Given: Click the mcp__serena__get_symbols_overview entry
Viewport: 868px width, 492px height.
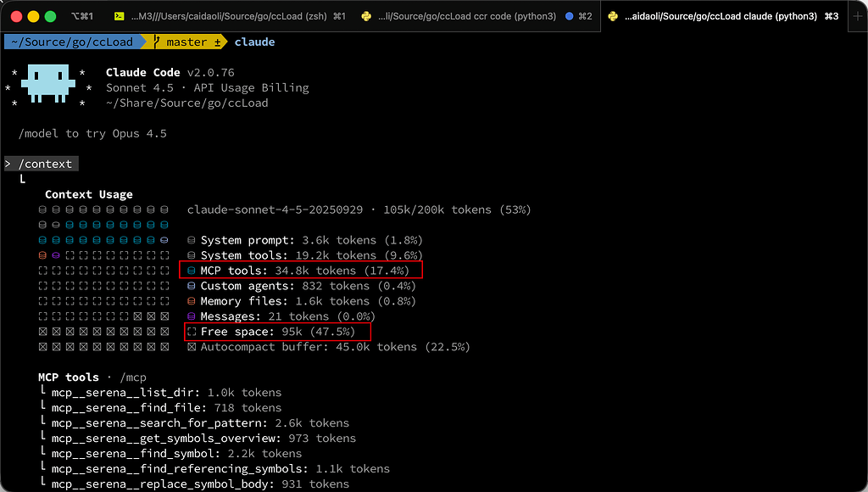Looking at the screenshot, I should [x=203, y=439].
